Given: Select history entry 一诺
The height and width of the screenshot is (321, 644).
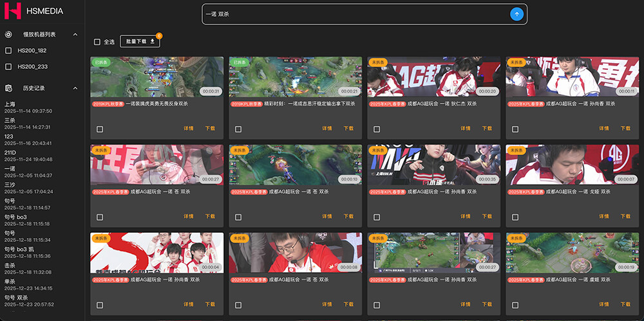Looking at the screenshot, I should [29, 172].
